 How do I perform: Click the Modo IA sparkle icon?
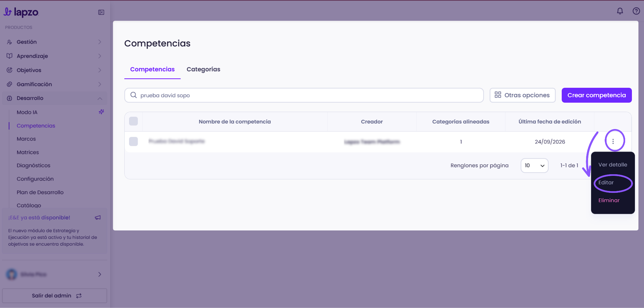point(101,112)
